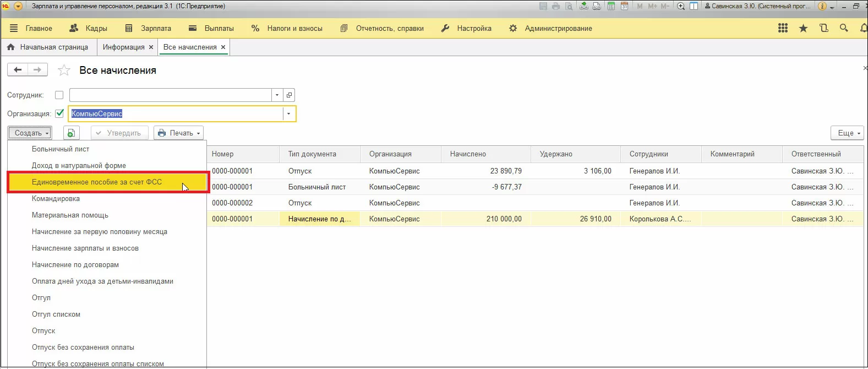The height and width of the screenshot is (369, 868).
Task: Choose Материальная помощь from create menu
Action: click(70, 215)
